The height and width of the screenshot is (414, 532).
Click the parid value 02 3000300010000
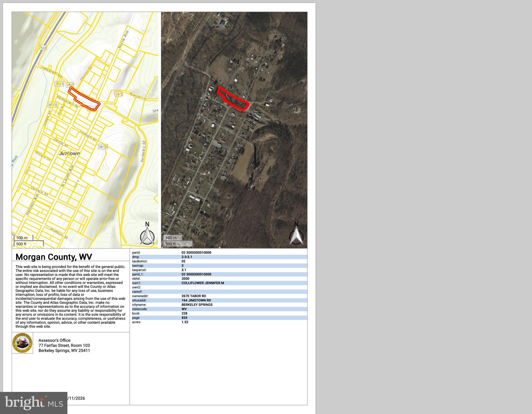point(196,253)
